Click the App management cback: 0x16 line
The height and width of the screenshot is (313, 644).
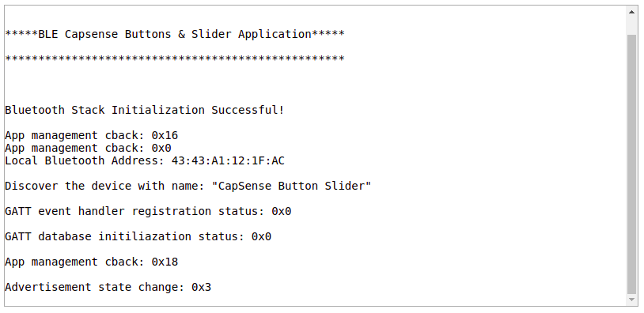91,135
